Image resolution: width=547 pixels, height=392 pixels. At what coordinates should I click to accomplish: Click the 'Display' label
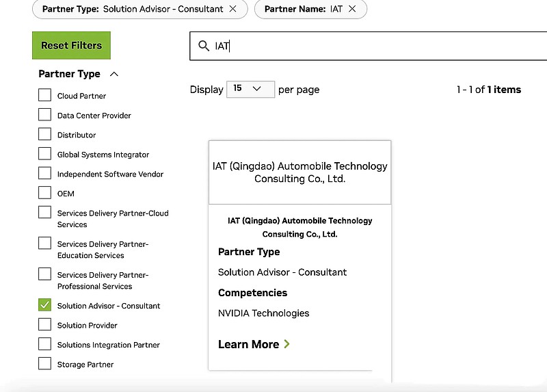[206, 90]
